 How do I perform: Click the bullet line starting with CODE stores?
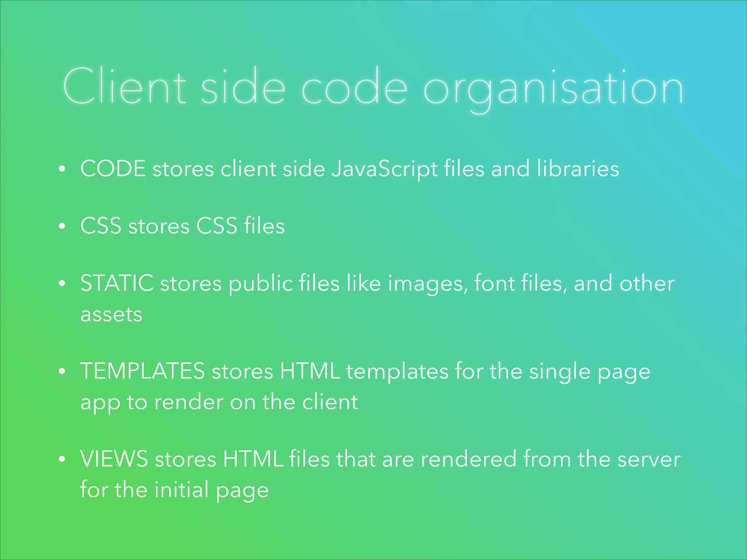pyautogui.click(x=349, y=169)
